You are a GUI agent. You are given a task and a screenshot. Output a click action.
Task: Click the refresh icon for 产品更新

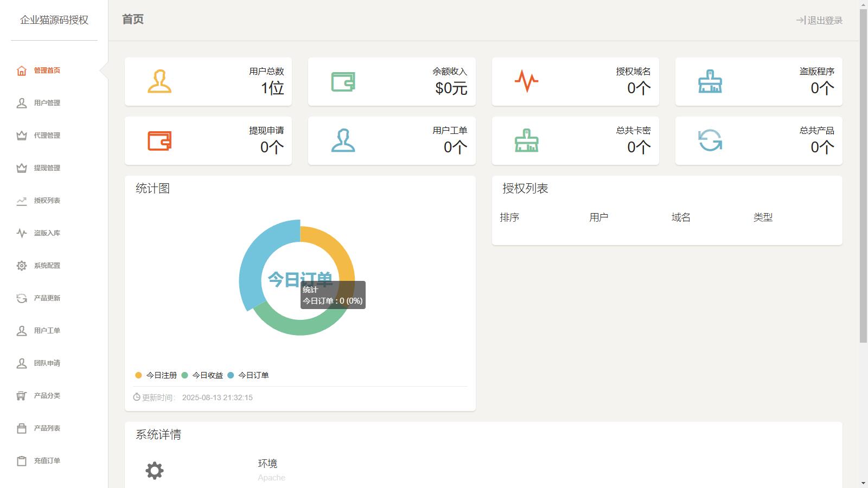coord(22,298)
